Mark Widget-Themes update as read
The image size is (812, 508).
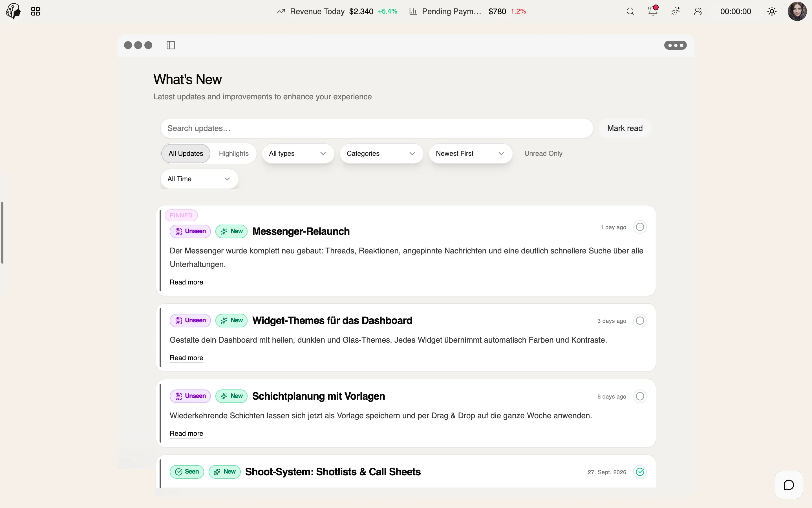point(640,321)
